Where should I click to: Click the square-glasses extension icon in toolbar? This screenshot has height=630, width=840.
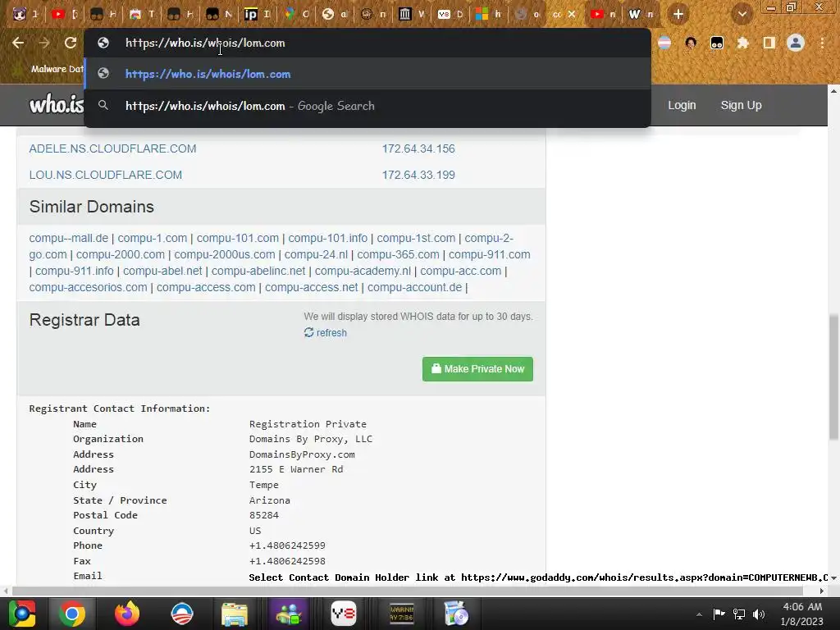(x=717, y=43)
